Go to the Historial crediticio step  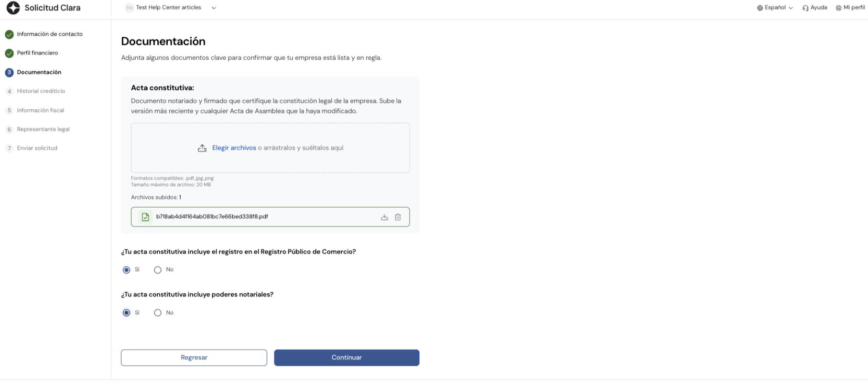pos(41,91)
